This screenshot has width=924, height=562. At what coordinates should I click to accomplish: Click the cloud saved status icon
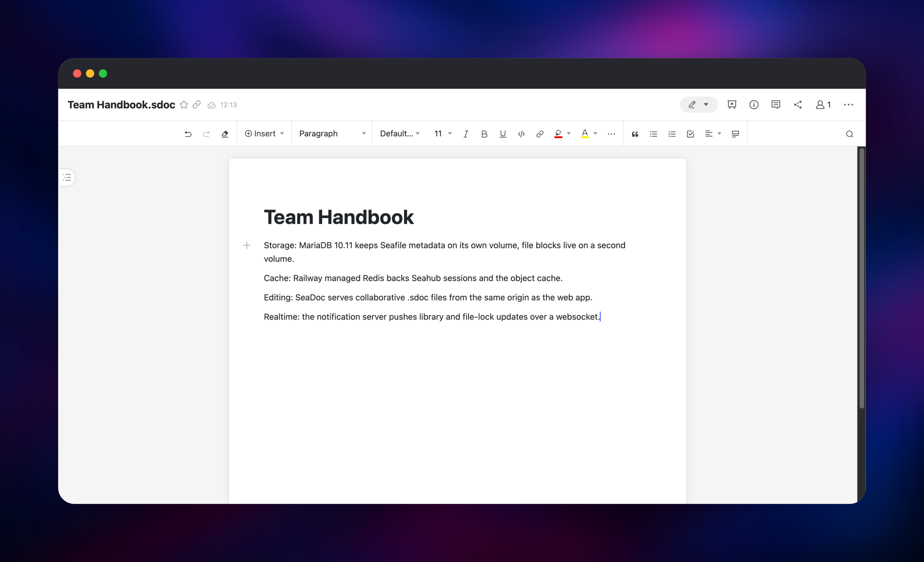tap(211, 105)
